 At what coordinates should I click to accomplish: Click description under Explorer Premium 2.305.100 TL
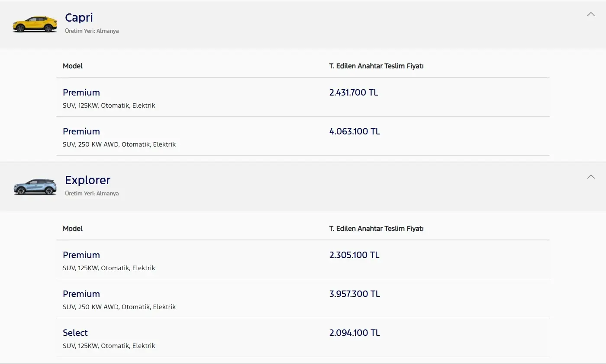click(x=109, y=268)
